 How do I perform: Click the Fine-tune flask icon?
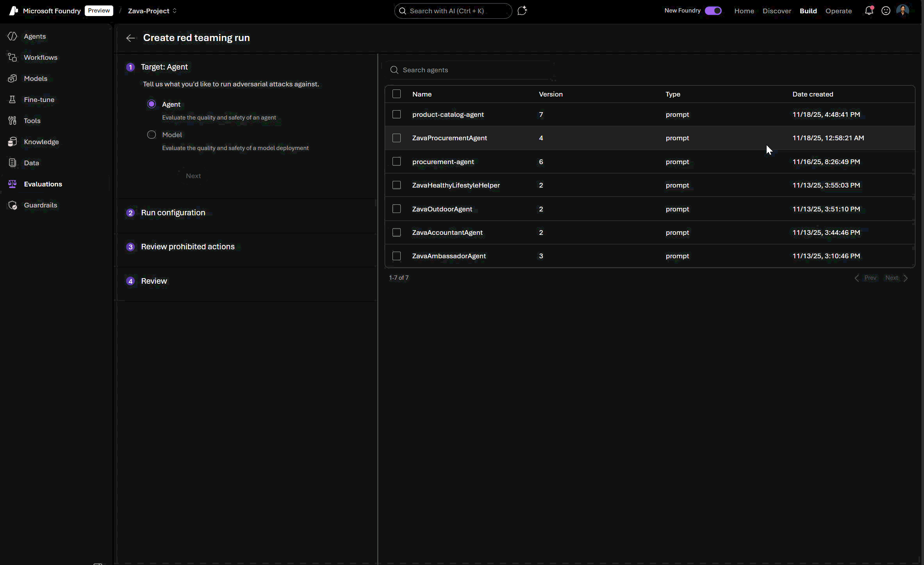12,100
